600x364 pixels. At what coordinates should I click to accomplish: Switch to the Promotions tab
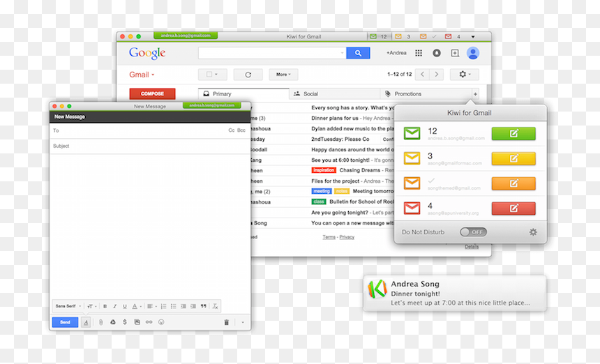coord(426,93)
